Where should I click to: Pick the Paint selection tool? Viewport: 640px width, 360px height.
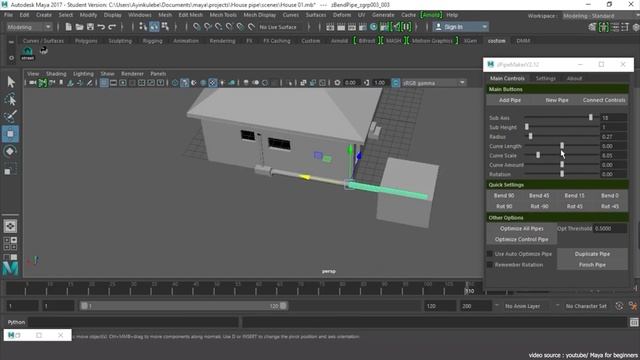click(11, 116)
